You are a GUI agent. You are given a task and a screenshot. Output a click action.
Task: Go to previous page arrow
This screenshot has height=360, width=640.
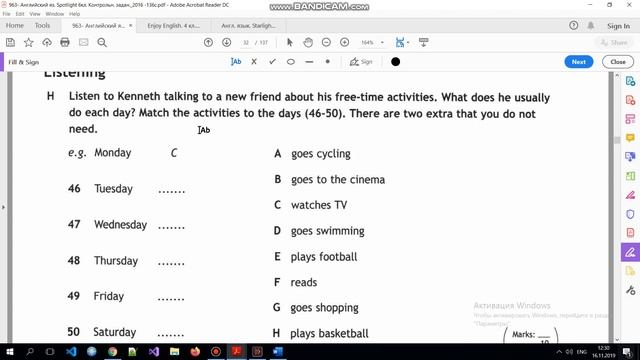pyautogui.click(x=208, y=42)
